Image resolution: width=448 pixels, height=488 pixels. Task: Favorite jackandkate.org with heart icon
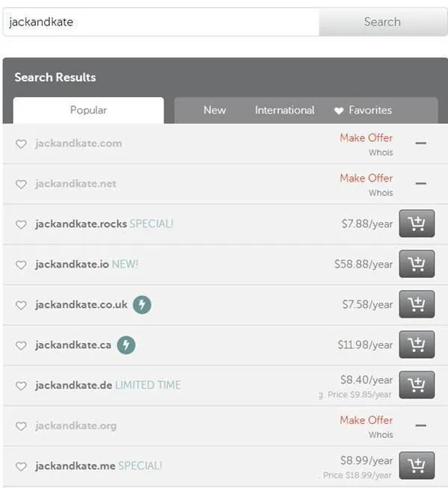(21, 427)
